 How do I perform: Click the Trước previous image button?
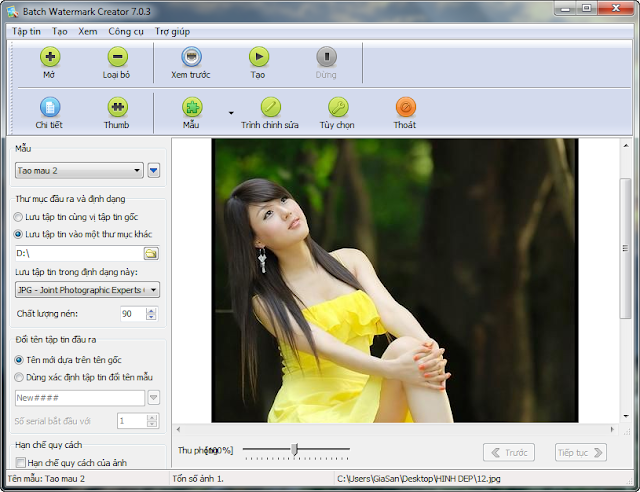[x=509, y=452]
